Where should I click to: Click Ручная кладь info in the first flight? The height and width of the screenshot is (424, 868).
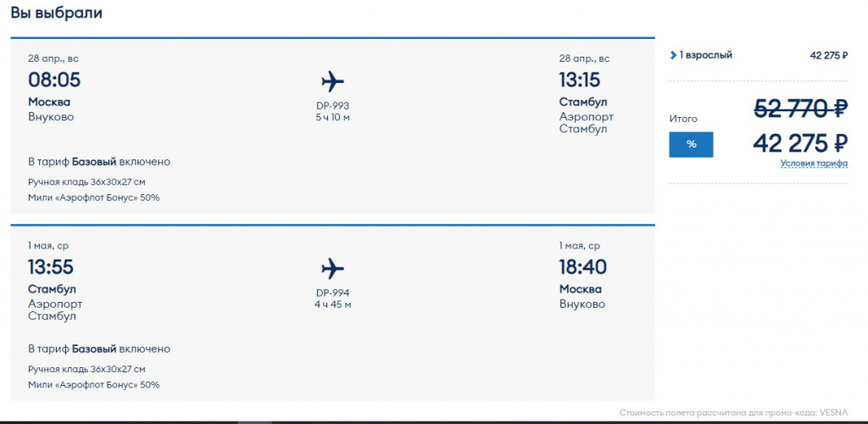[86, 182]
